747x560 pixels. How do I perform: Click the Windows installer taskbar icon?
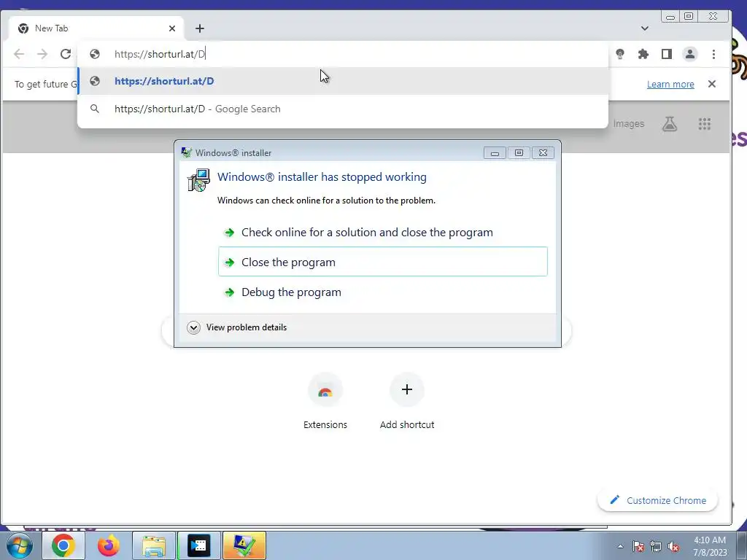coord(244,545)
